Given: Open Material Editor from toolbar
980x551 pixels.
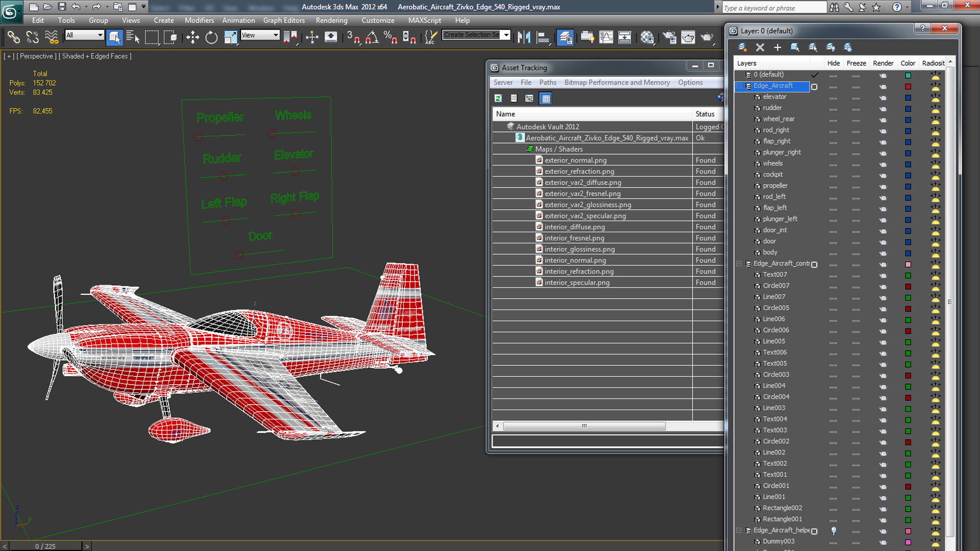Looking at the screenshot, I should (647, 37).
